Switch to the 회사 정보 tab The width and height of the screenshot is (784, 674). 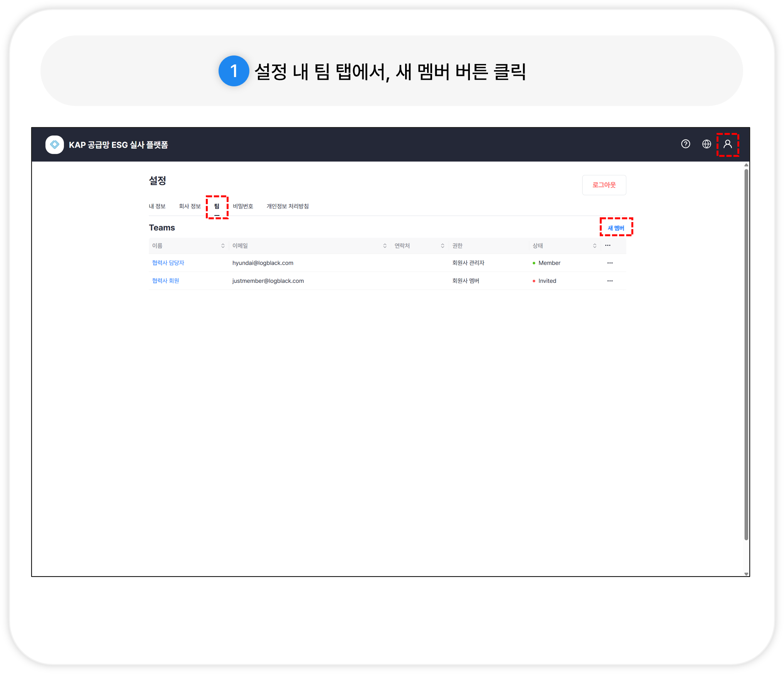190,206
